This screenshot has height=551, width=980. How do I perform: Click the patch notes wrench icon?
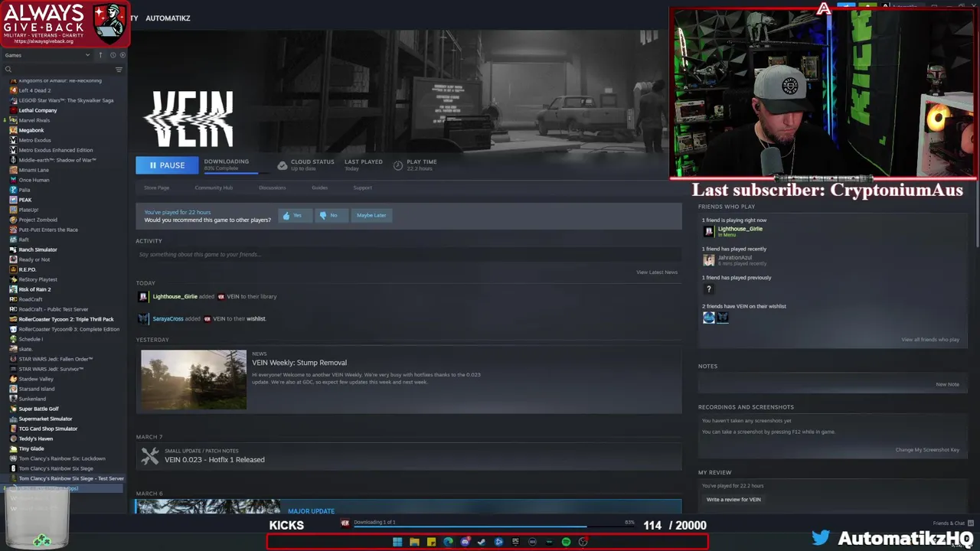pyautogui.click(x=150, y=456)
